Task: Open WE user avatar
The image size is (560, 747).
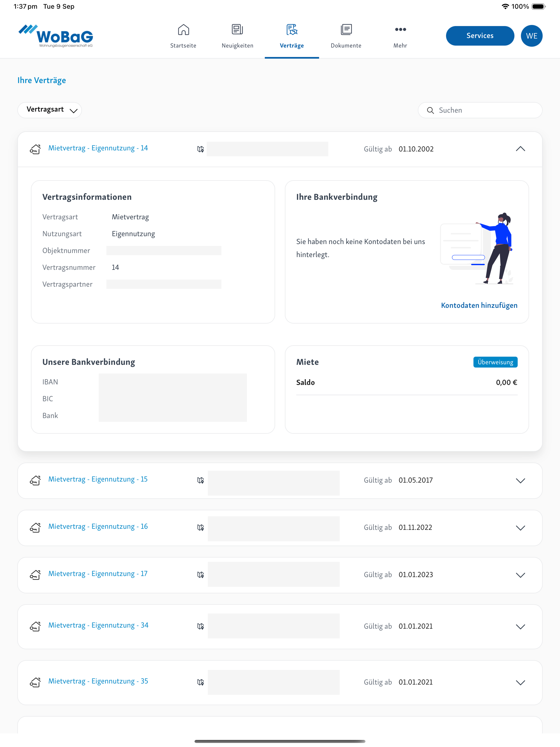Action: coord(531,36)
